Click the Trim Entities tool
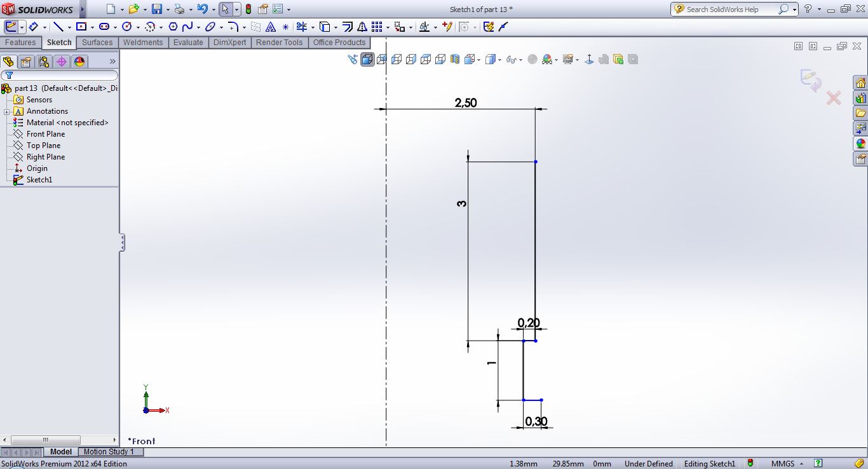The height and width of the screenshot is (469, 868). point(301,27)
